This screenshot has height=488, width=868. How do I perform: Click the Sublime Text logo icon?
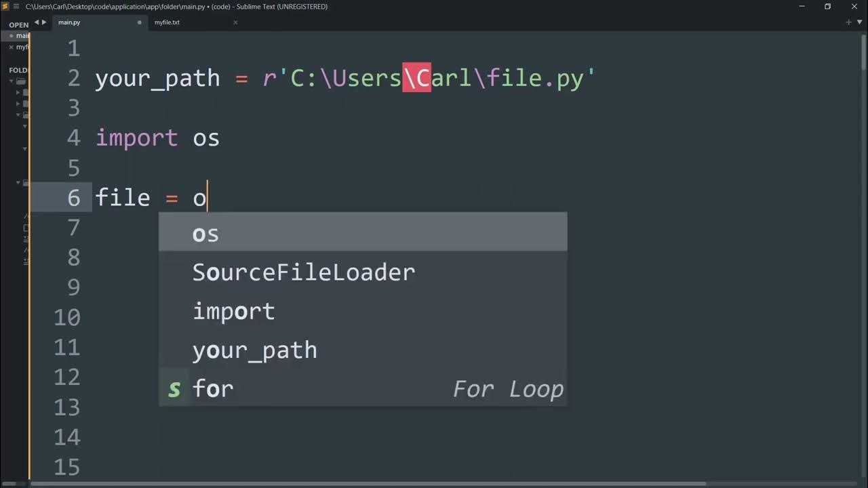coord(6,7)
